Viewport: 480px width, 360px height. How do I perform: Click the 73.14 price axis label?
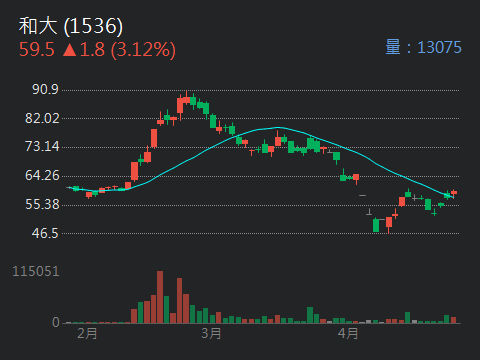pos(42,146)
